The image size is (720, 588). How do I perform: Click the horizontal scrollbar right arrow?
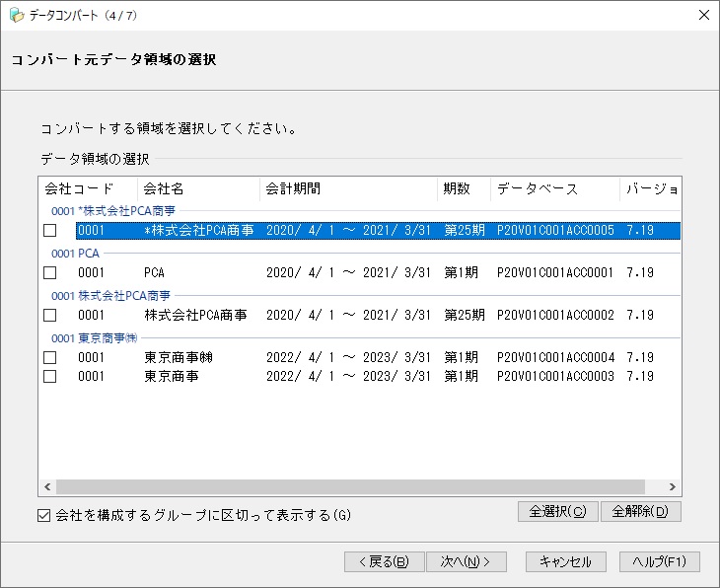(673, 487)
